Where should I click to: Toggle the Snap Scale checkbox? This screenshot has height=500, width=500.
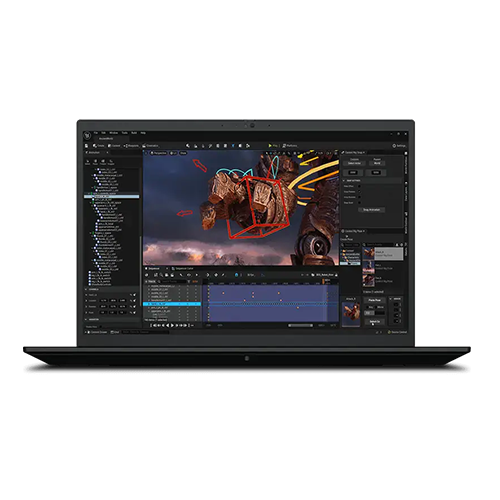click(x=359, y=203)
